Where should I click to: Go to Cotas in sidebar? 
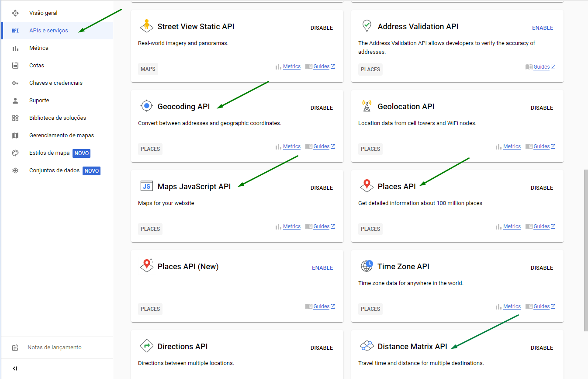[x=37, y=66]
